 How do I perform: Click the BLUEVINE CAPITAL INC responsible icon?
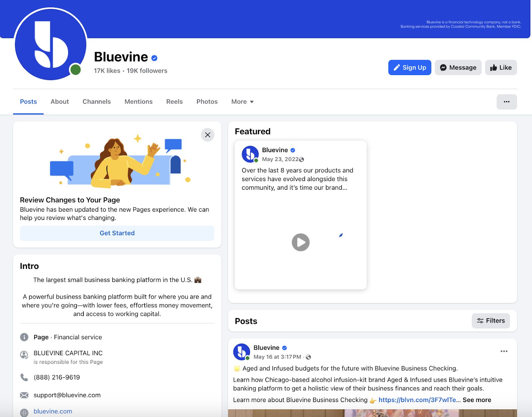pos(24,355)
